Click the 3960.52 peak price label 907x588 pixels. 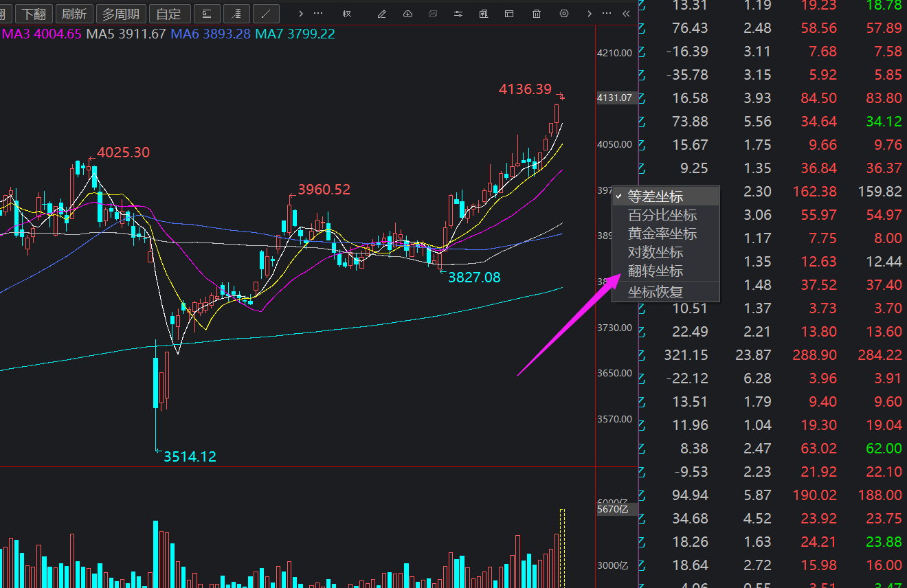click(324, 190)
